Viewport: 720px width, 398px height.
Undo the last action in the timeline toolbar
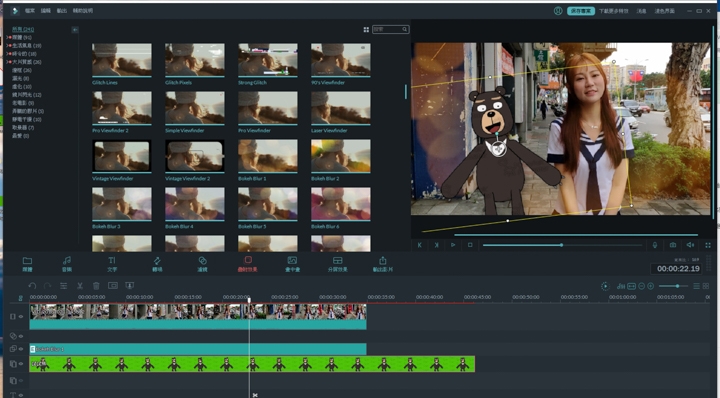pos(32,286)
